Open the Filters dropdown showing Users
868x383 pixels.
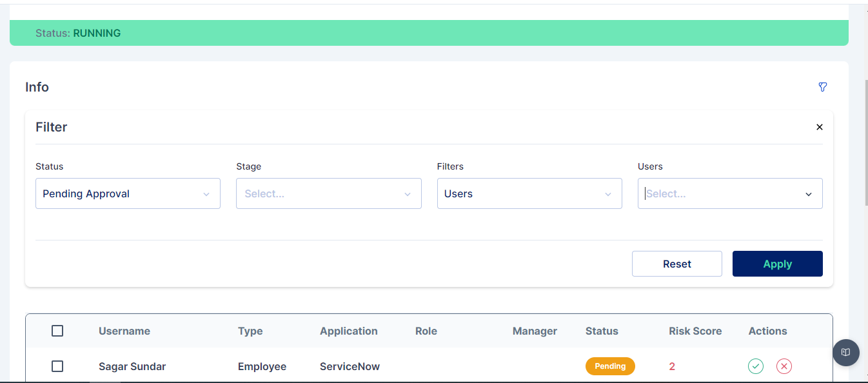click(519, 193)
